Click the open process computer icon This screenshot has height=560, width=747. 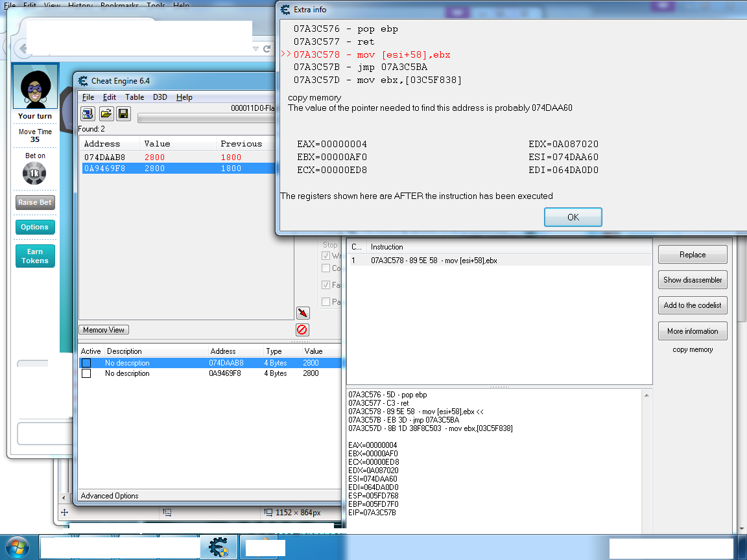tap(88, 114)
